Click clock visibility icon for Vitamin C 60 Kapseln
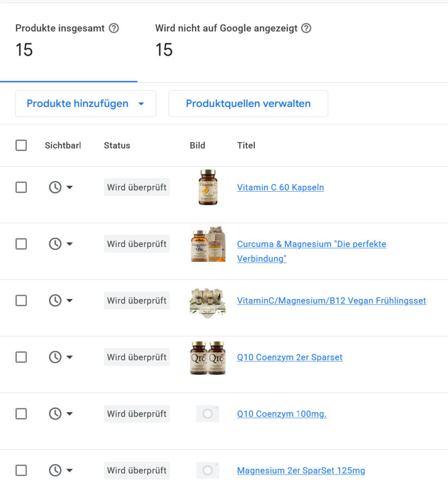448x502 pixels. [55, 187]
